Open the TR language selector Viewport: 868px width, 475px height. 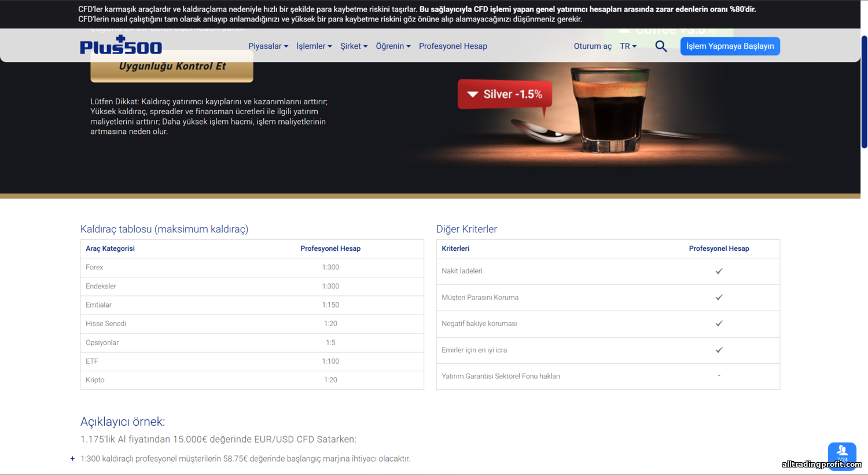pyautogui.click(x=628, y=46)
